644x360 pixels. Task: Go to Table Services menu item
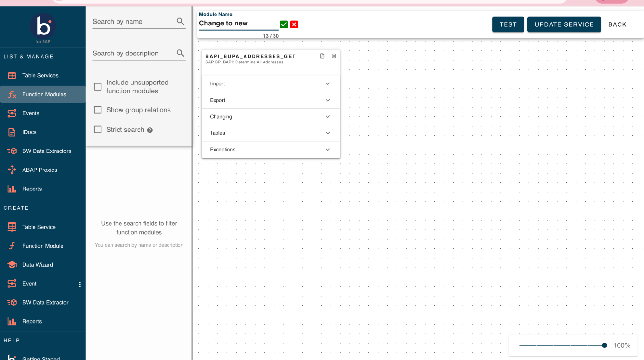[x=43, y=75]
